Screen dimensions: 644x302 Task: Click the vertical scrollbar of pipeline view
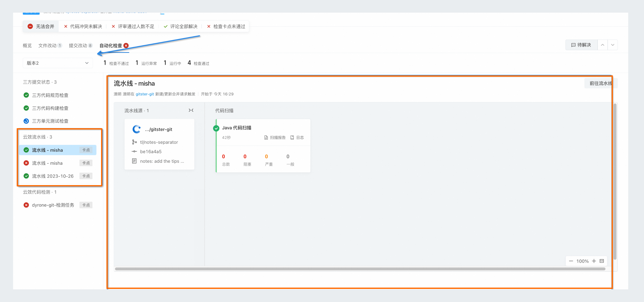[615, 181]
